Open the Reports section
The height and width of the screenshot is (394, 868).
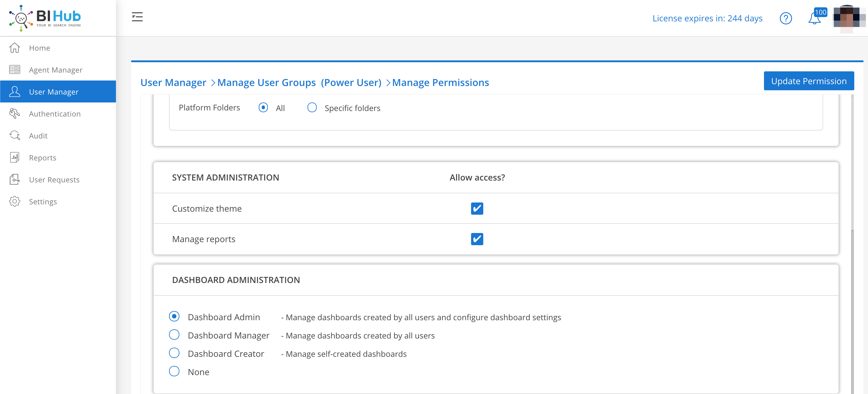coord(42,158)
